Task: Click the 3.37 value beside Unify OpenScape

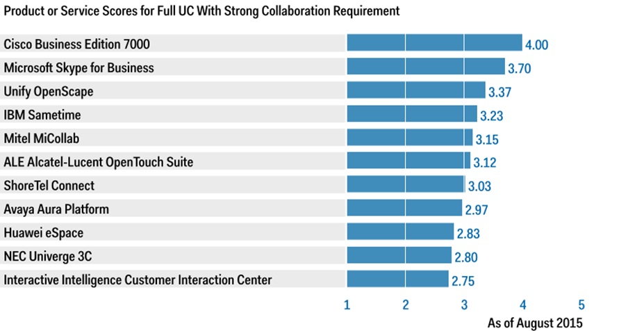Action: click(x=499, y=92)
